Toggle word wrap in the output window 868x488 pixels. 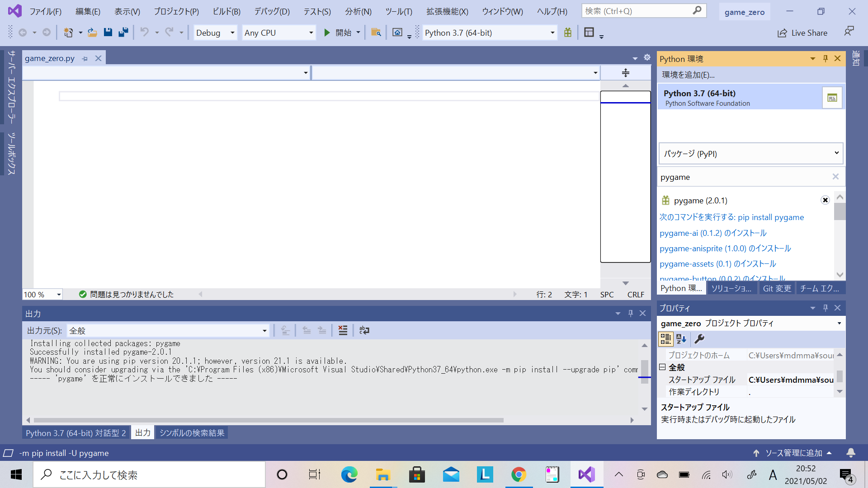tap(364, 330)
